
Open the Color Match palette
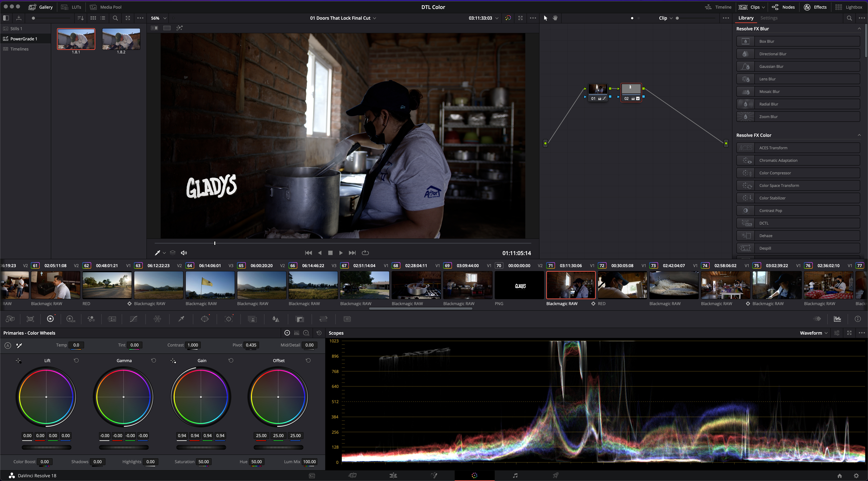pyautogui.click(x=30, y=319)
